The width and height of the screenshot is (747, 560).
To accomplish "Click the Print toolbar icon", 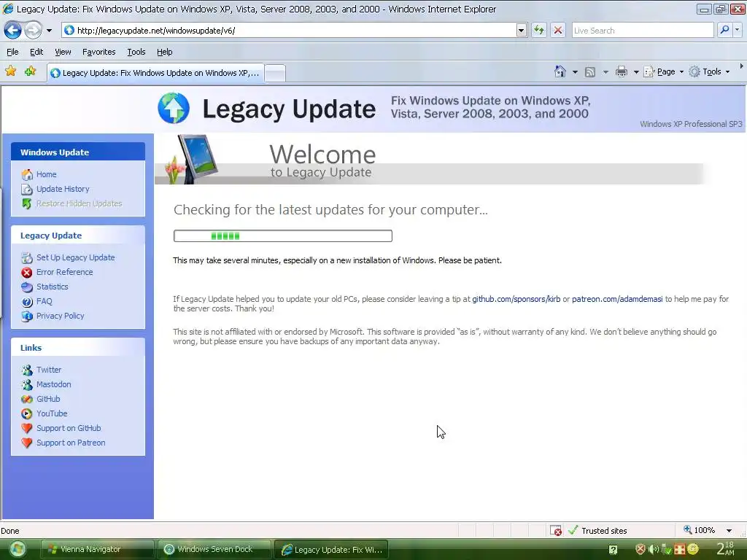I will point(622,72).
